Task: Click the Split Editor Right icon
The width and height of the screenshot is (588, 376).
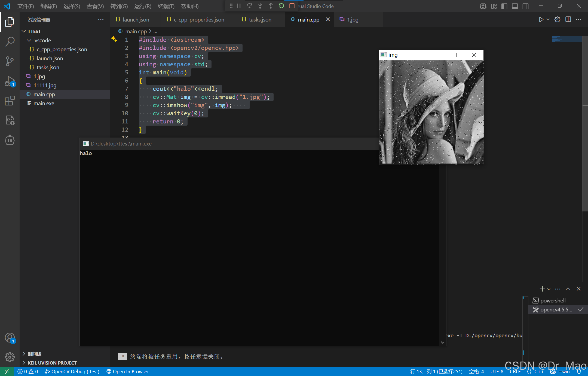Action: (x=568, y=19)
